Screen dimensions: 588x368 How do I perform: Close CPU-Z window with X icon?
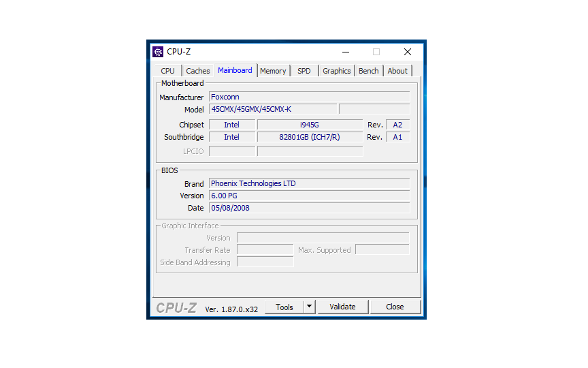tap(408, 52)
